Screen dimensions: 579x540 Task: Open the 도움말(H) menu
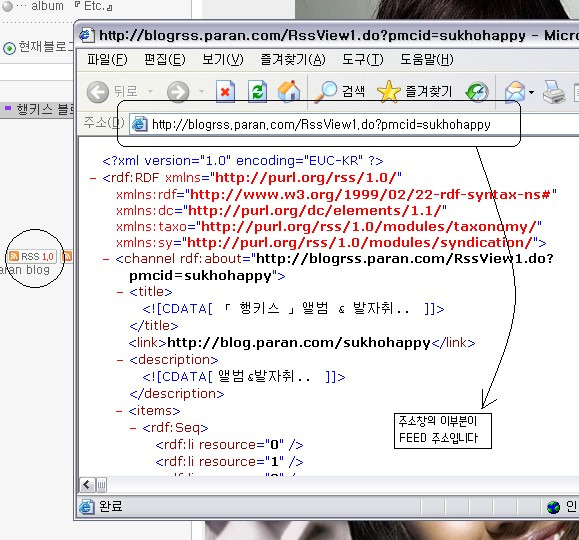point(427,59)
